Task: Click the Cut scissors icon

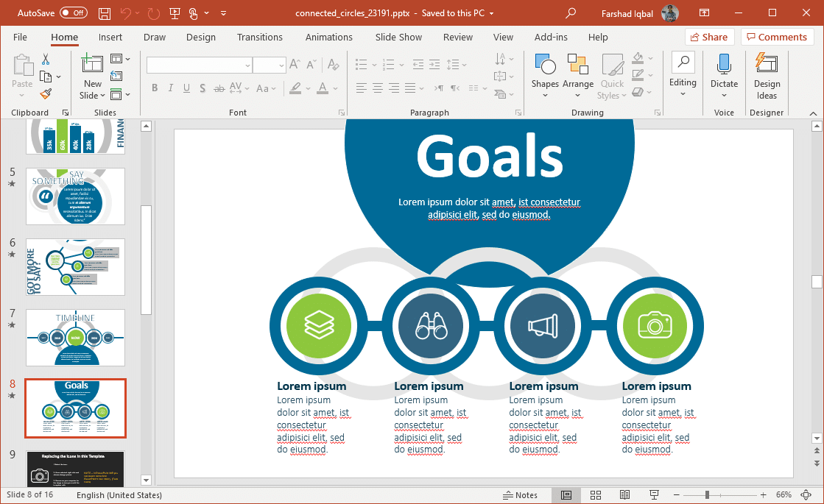Action: [x=46, y=60]
